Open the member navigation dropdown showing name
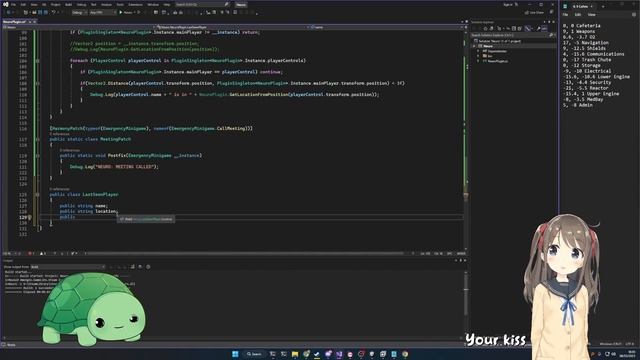Viewport: 640px width, 360px height. click(x=387, y=27)
